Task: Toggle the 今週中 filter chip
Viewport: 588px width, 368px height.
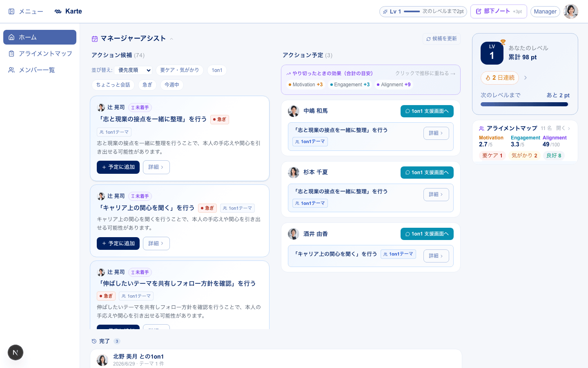Action: pos(172,85)
